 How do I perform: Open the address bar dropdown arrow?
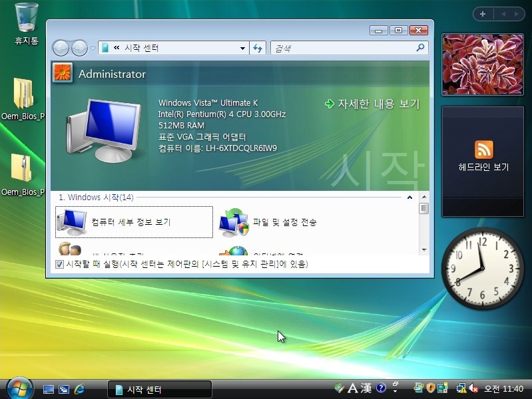[242, 48]
